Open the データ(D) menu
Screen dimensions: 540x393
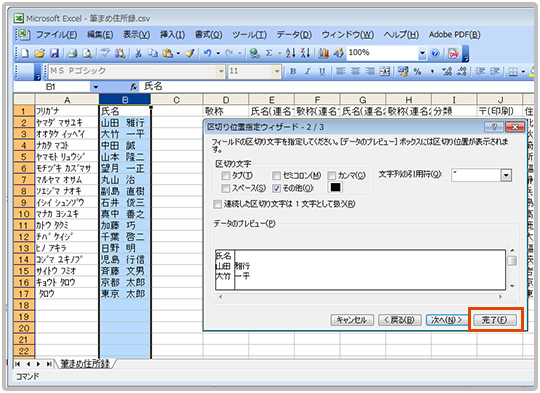(x=294, y=35)
